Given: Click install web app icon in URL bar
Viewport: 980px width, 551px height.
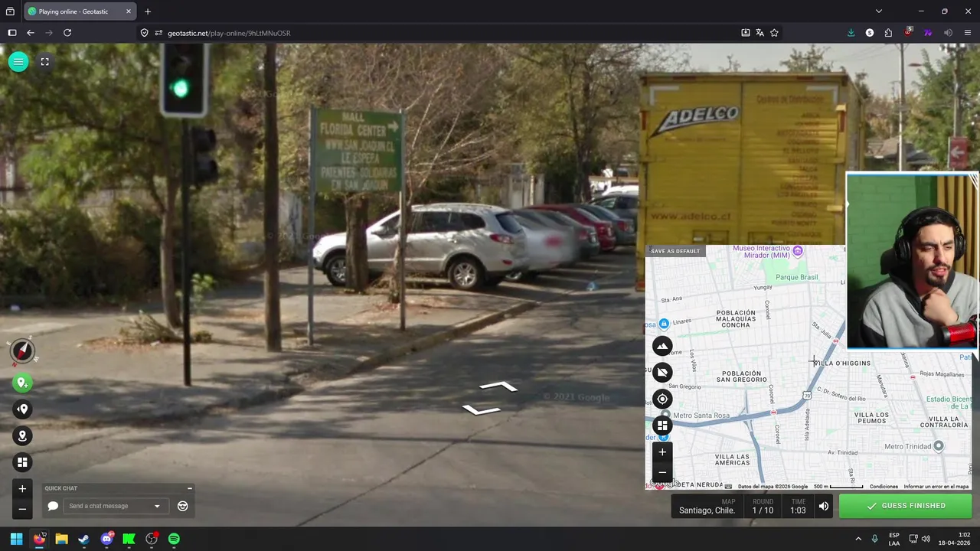Looking at the screenshot, I should [x=745, y=33].
